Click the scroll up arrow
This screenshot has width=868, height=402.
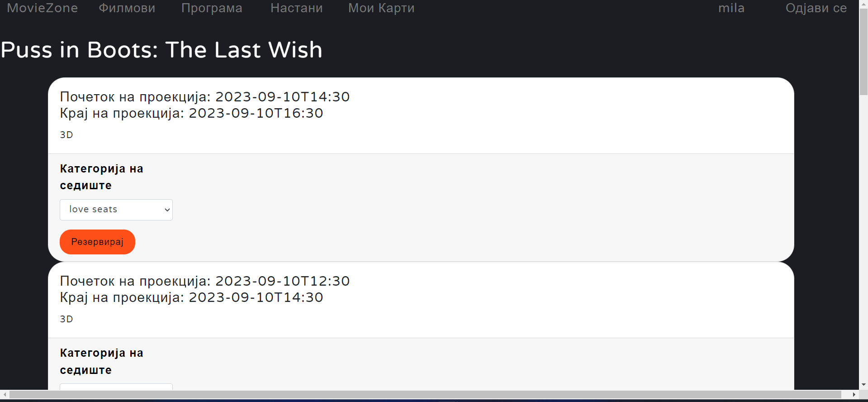pos(863,4)
